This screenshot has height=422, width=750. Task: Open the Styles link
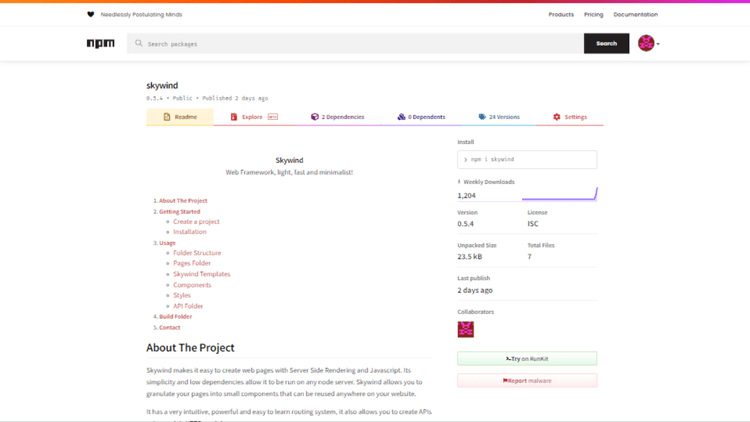tap(182, 295)
